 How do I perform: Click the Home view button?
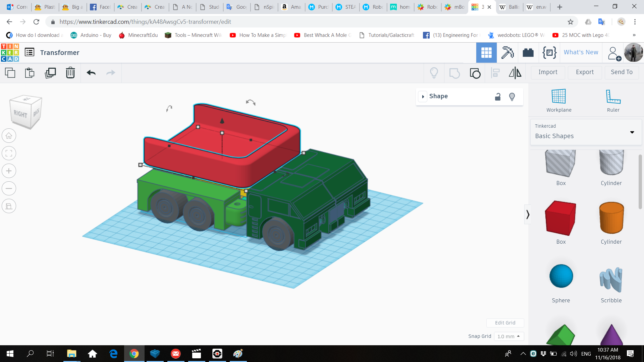click(x=9, y=136)
